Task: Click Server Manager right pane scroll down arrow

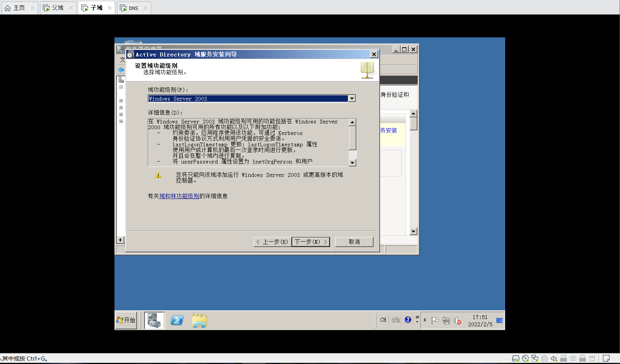Action: tap(414, 231)
